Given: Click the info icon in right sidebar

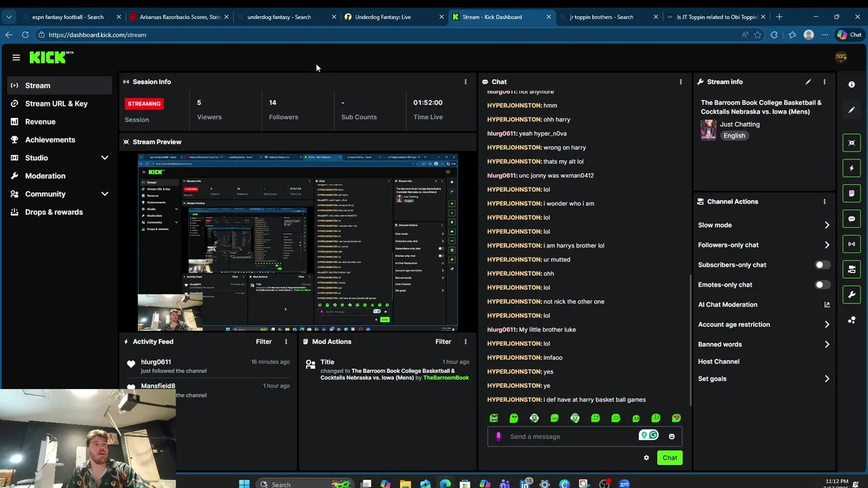Looking at the screenshot, I should (x=852, y=85).
